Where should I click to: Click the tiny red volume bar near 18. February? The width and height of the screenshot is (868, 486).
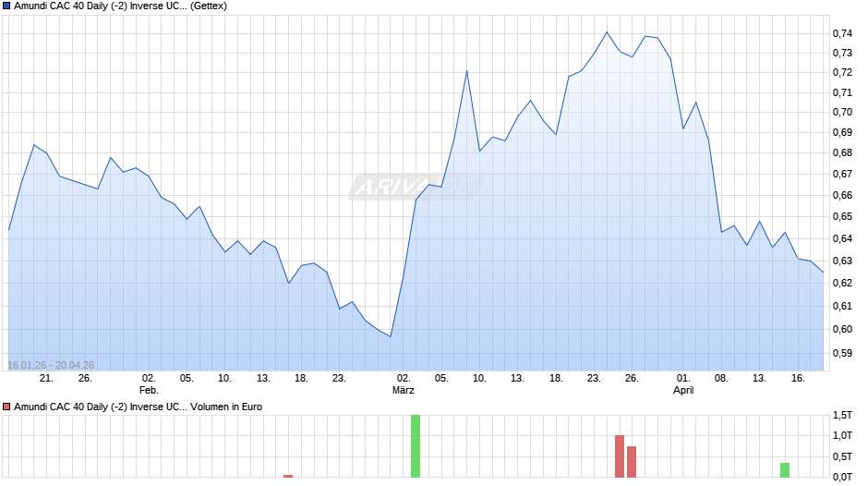click(x=288, y=476)
